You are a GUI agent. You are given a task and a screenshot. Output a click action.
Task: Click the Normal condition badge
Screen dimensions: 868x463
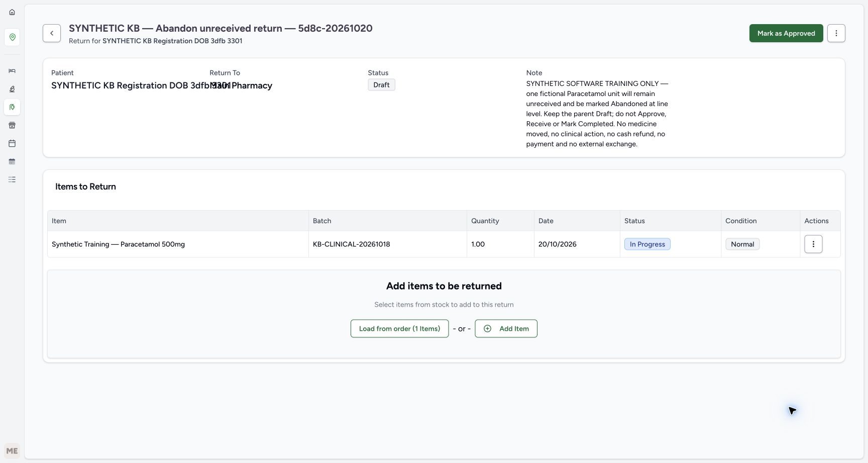(x=742, y=244)
